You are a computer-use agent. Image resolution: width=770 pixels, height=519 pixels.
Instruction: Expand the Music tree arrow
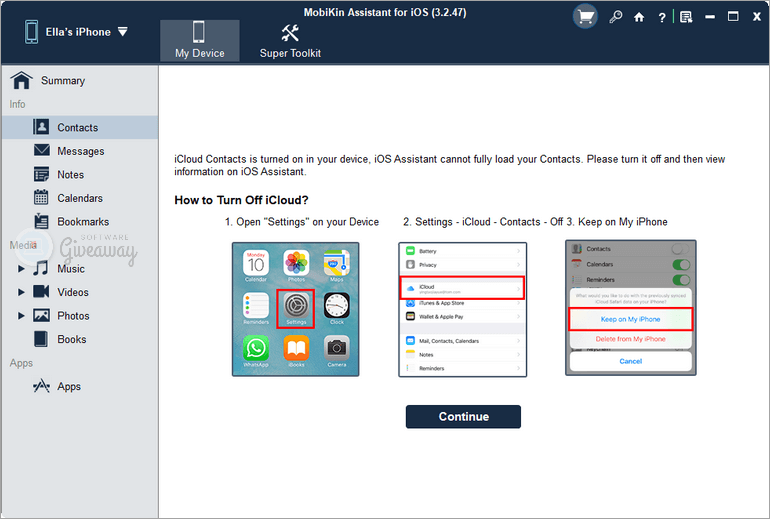21,269
